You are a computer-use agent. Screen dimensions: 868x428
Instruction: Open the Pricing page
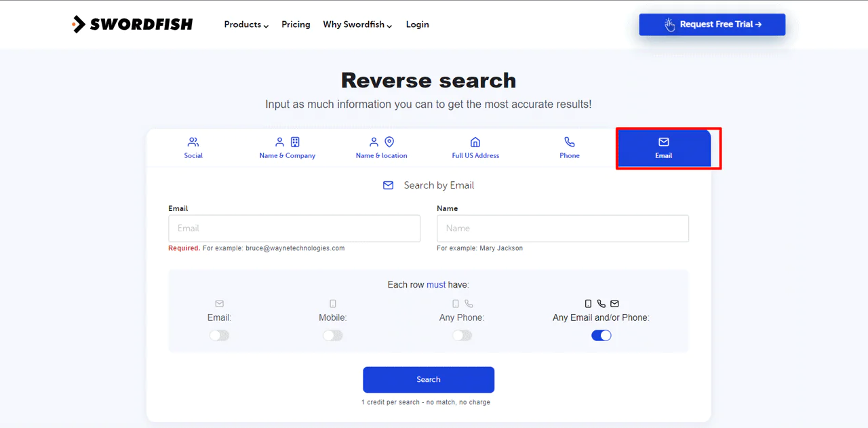(296, 24)
